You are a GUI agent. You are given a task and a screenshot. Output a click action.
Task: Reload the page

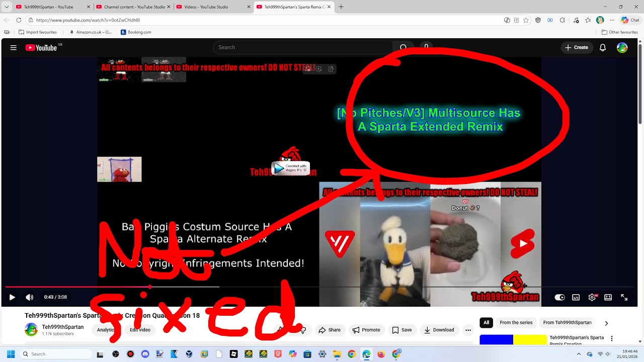[x=19, y=20]
